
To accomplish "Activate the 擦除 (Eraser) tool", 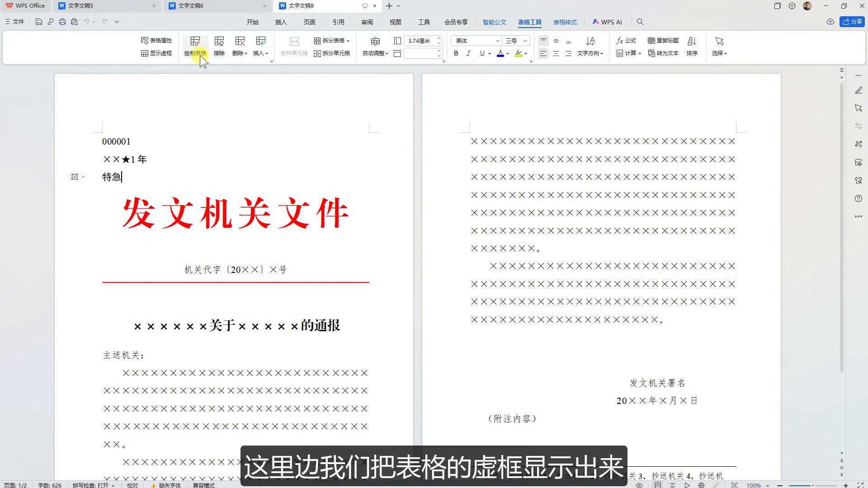I will coord(219,47).
